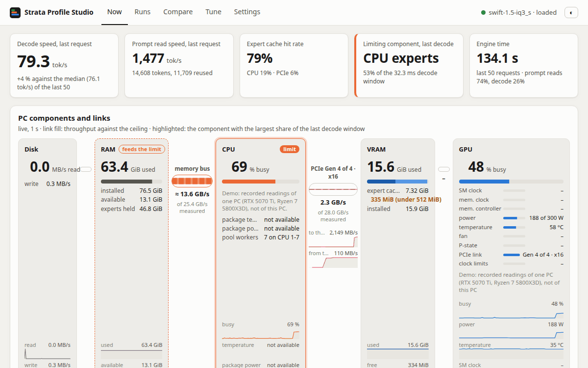
Task: Select the Prompt read speed card
Action: pyautogui.click(x=179, y=65)
